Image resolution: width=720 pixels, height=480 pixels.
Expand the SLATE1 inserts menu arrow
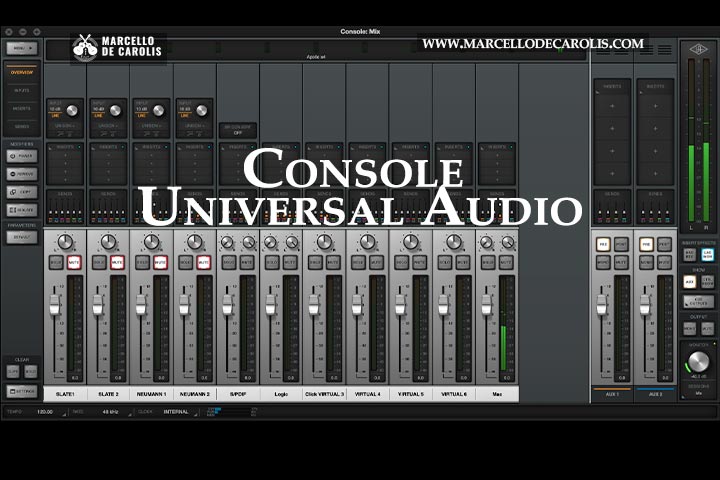click(x=50, y=148)
